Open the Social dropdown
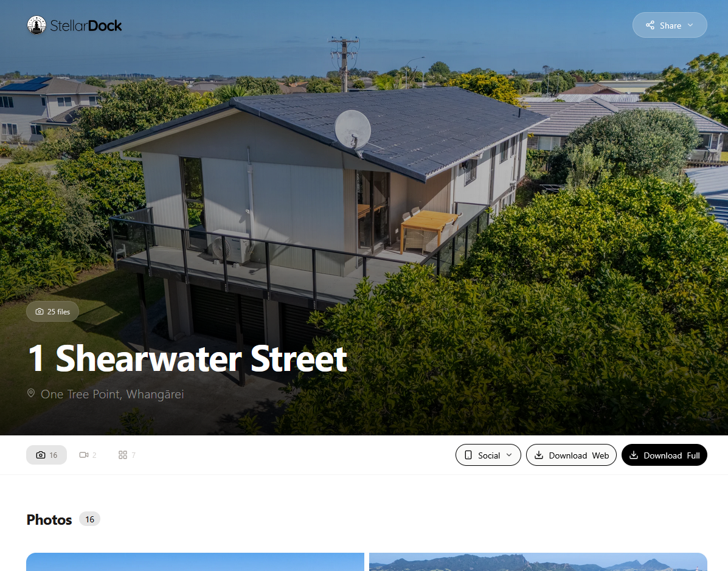 click(x=488, y=455)
